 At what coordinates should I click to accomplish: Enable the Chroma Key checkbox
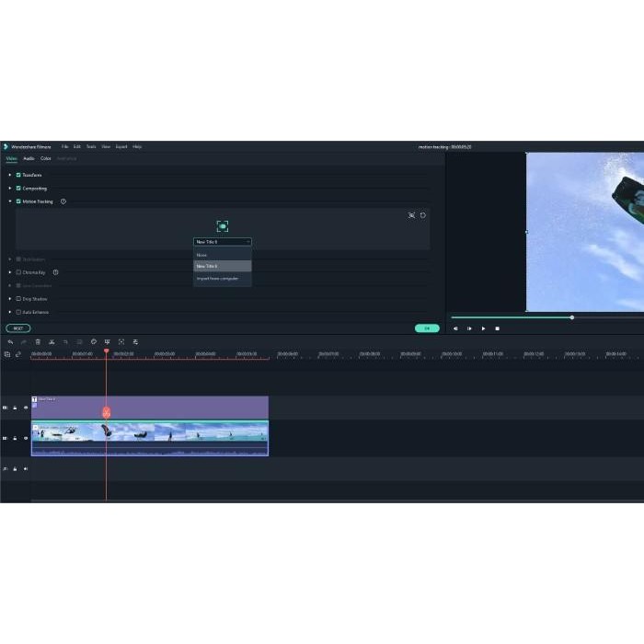coord(18,272)
